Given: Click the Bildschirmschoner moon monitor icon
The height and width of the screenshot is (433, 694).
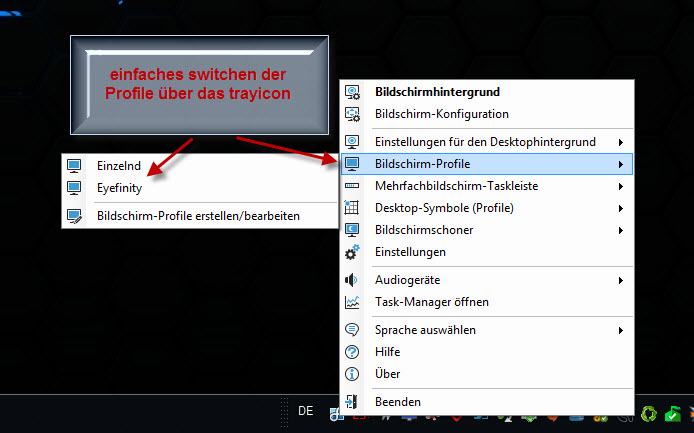Looking at the screenshot, I should click(352, 230).
